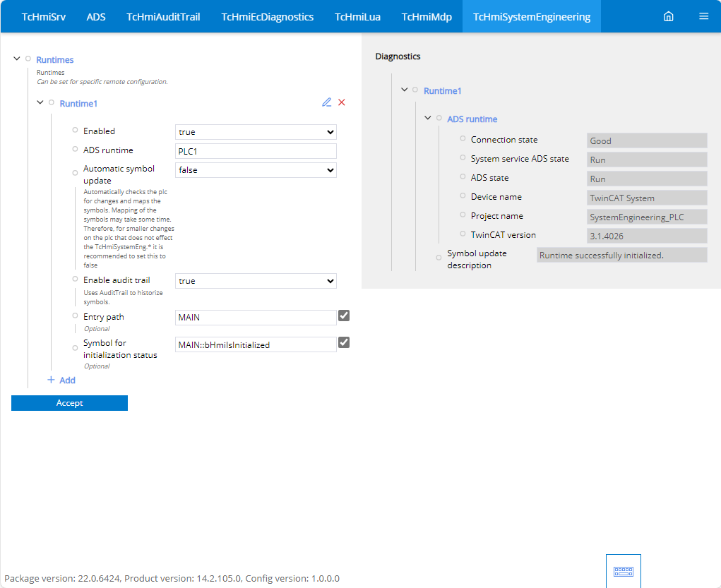Click the circle marker beside Connection state
Screen dimensions: 721x588
[x=463, y=138]
